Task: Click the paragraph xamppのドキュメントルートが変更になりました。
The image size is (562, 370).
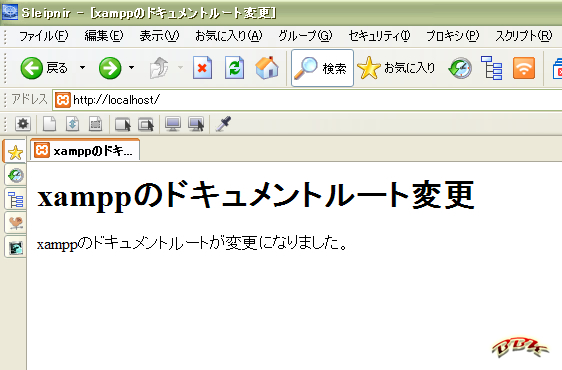Action: click(192, 243)
